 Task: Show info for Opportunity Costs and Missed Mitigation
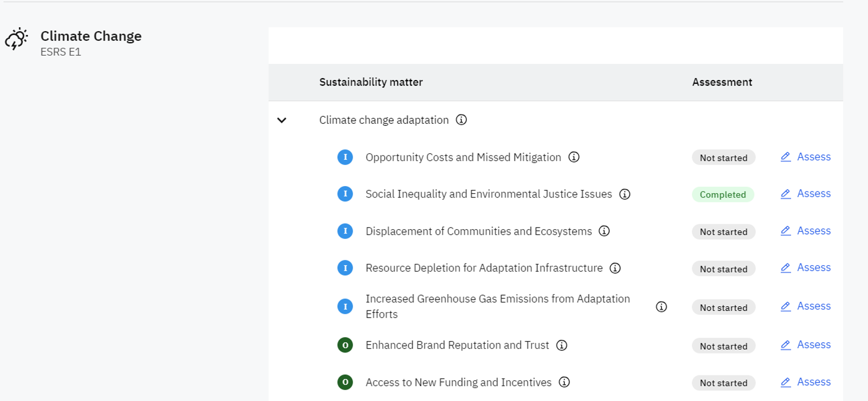click(574, 157)
